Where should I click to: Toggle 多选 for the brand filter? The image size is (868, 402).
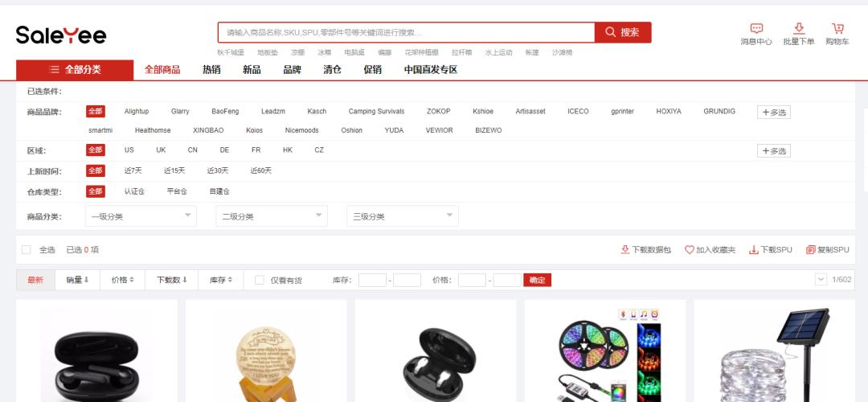coord(773,113)
